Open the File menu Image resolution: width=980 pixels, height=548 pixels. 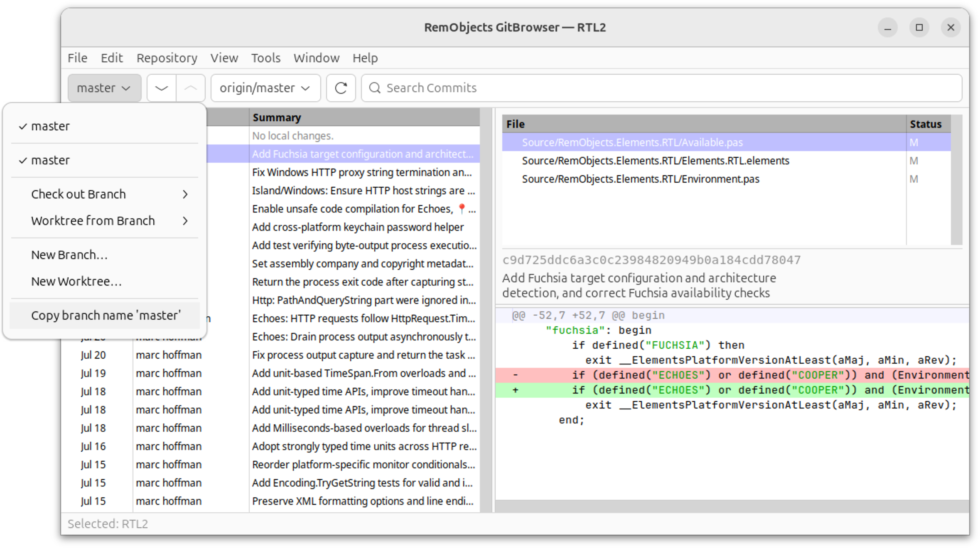(x=78, y=58)
